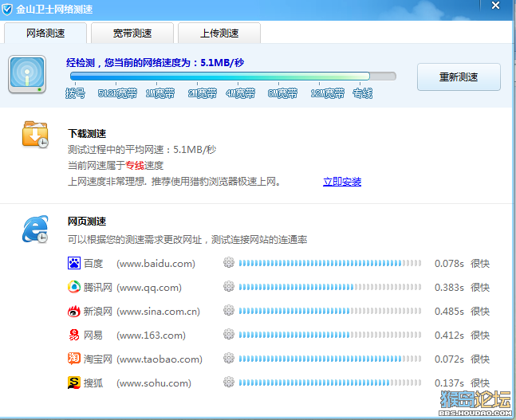
Task: Open settings gear for the sohu.com row
Action: tap(229, 383)
